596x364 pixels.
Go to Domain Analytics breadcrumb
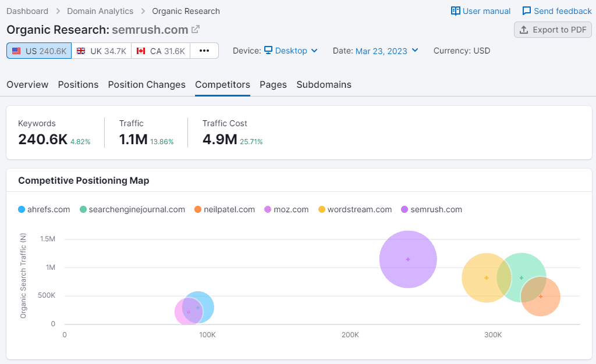pos(100,11)
